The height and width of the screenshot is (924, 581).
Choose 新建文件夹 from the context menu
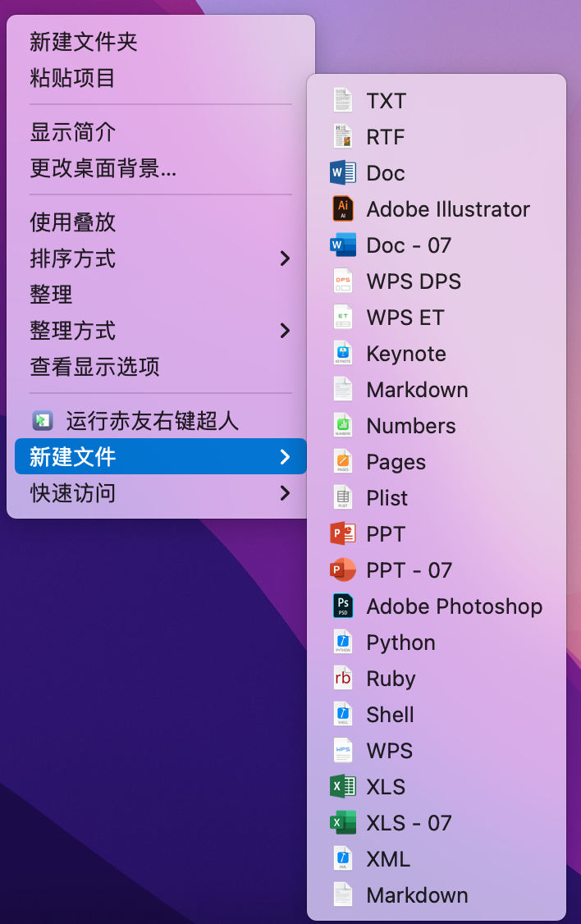[x=84, y=42]
